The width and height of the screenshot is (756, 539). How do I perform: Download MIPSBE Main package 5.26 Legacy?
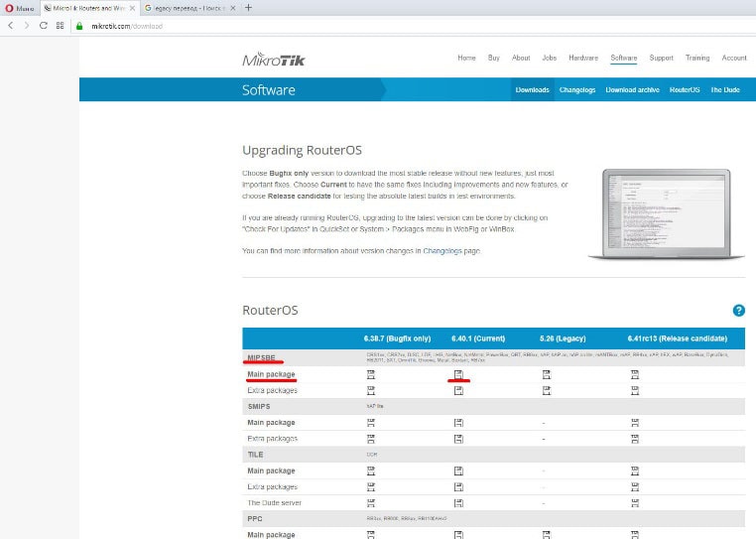coord(547,374)
